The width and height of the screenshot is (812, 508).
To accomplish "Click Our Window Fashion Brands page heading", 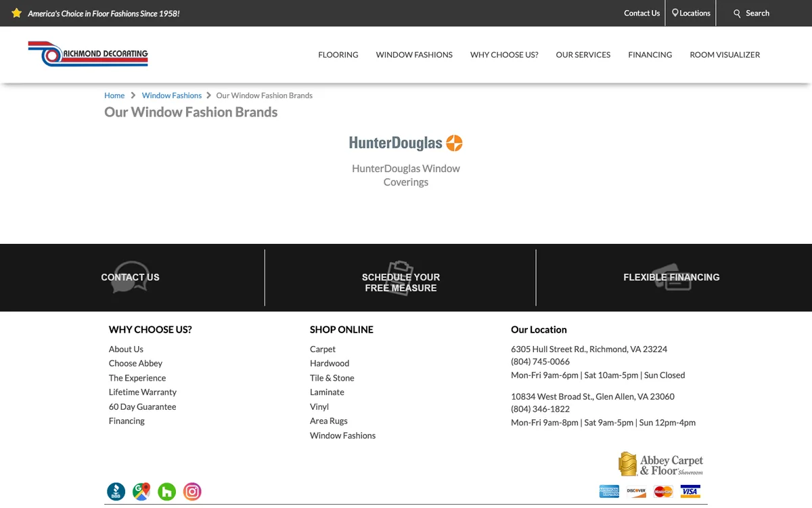I will click(x=191, y=112).
